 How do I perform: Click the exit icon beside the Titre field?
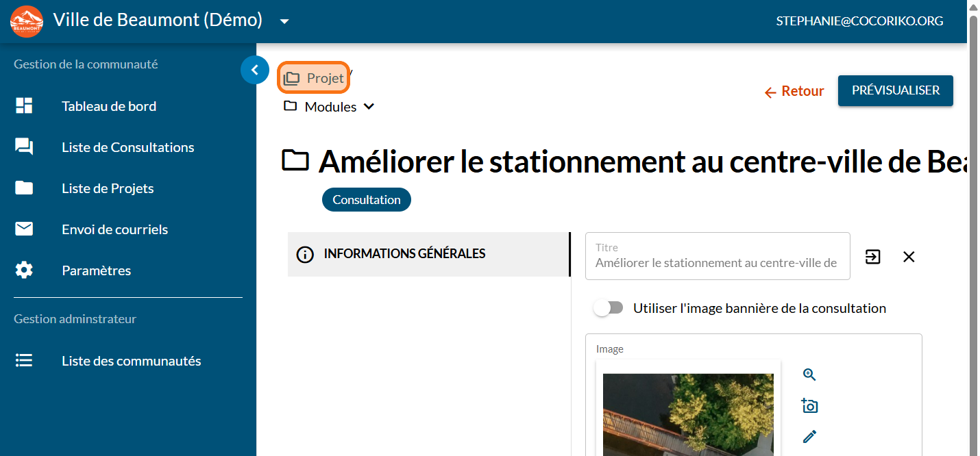(x=872, y=257)
